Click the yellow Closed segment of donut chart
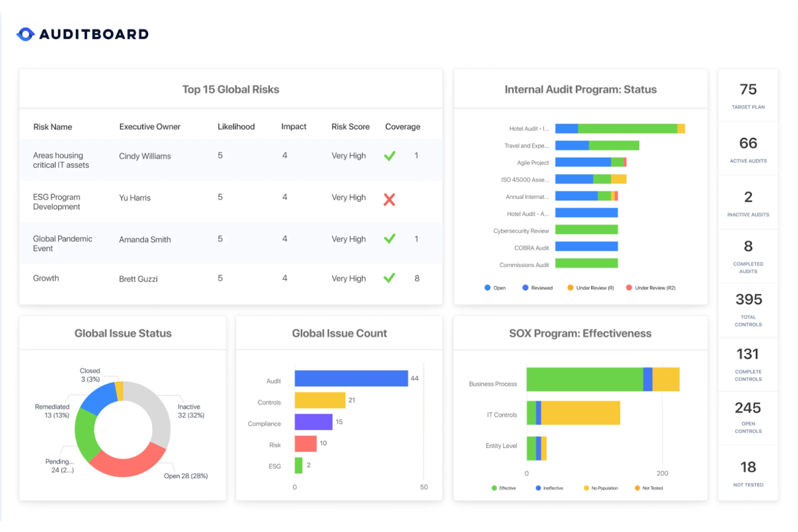The image size is (798, 532). click(x=120, y=390)
